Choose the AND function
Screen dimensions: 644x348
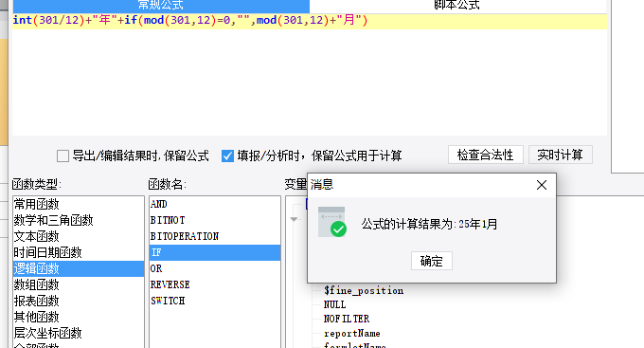(215, 204)
